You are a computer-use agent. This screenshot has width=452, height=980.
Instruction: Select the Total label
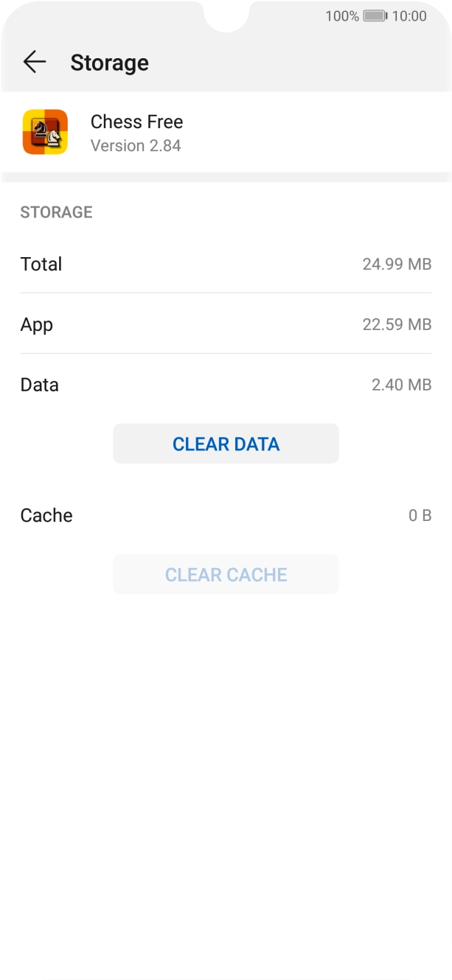tap(41, 265)
